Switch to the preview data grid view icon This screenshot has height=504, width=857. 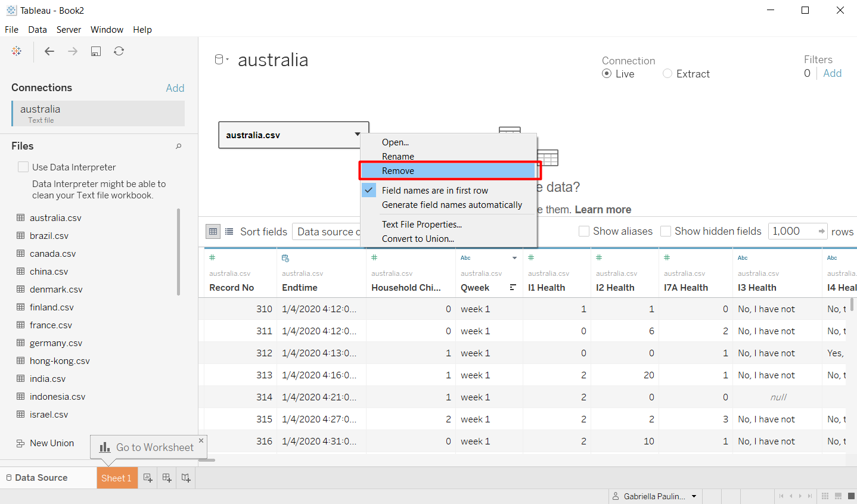pos(213,232)
